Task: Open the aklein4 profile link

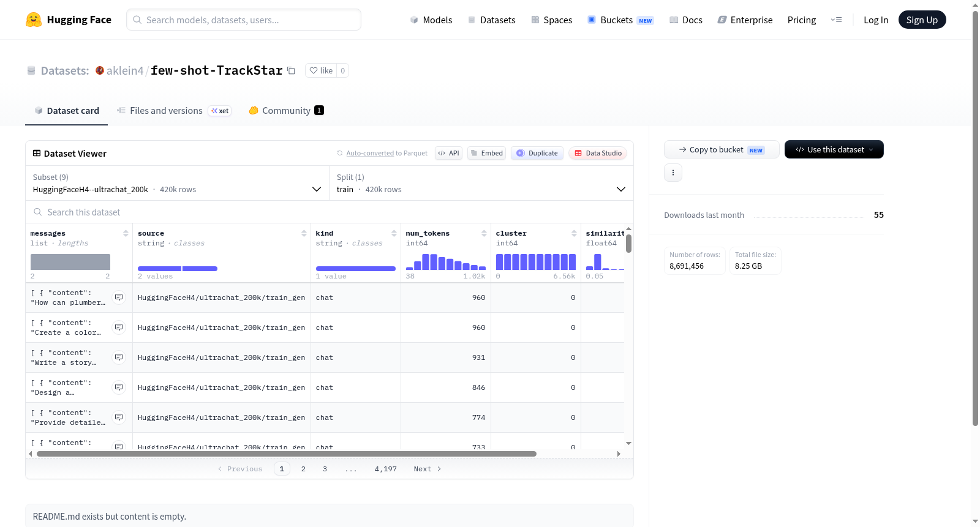Action: point(125,71)
